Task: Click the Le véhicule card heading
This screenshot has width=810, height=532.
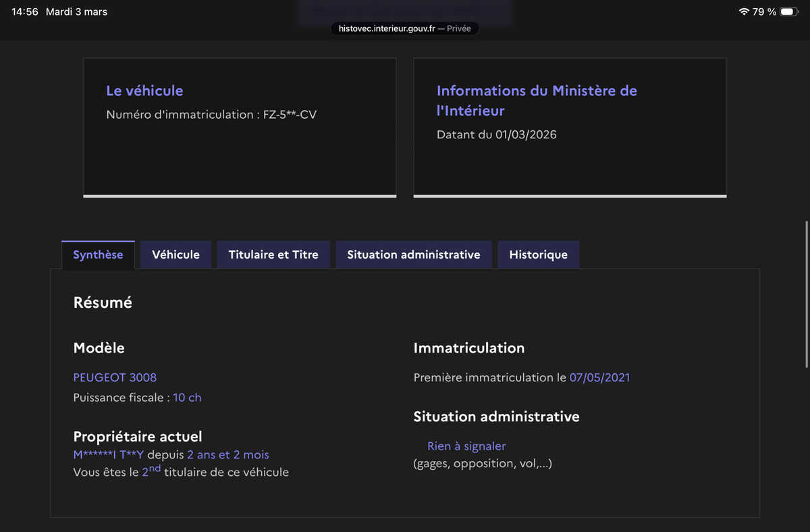Action: [144, 90]
